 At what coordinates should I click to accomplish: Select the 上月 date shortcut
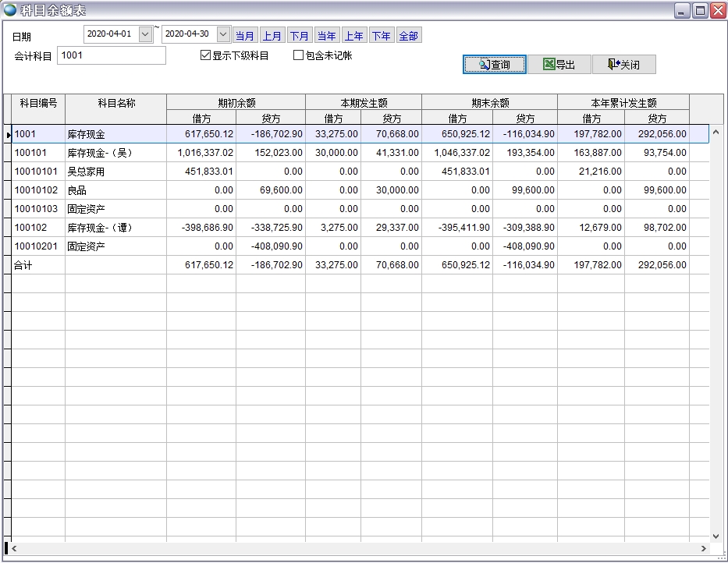click(x=272, y=36)
